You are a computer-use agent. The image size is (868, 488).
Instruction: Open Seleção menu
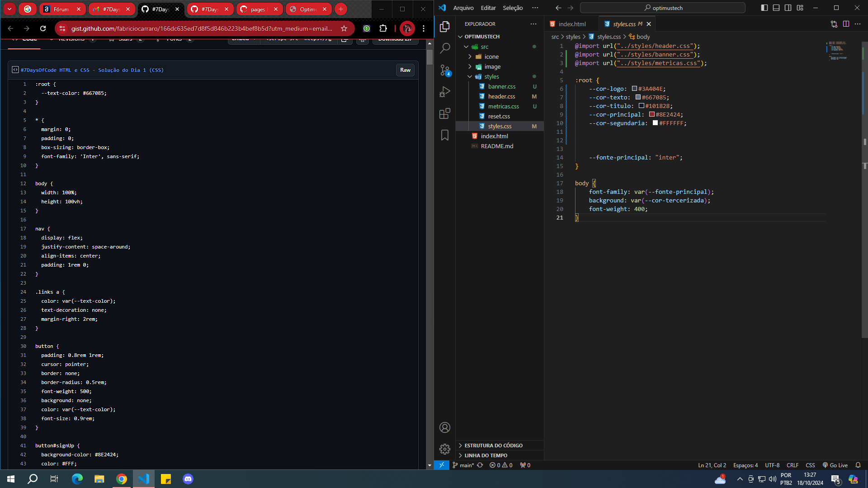point(513,8)
